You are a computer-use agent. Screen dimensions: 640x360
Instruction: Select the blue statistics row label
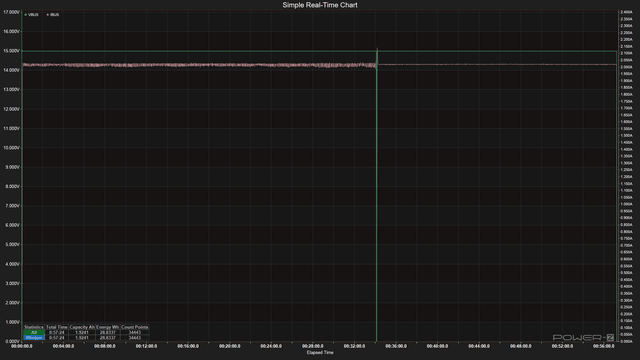34,338
